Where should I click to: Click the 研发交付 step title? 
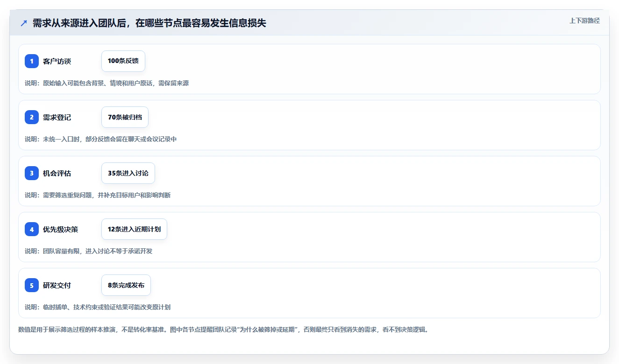point(57,285)
